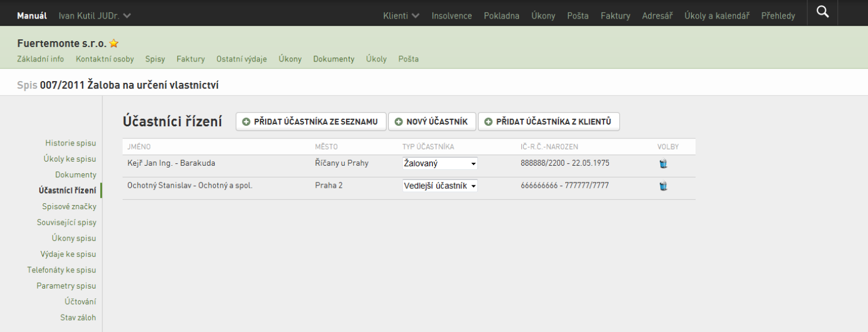Viewport: 868px width, 332px height.
Task: Select Spisové značky in the sidebar
Action: 69,206
